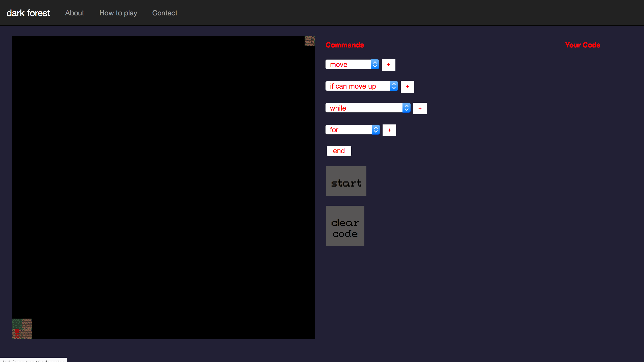
Task: Open the for loop count dropdown
Action: click(352, 130)
